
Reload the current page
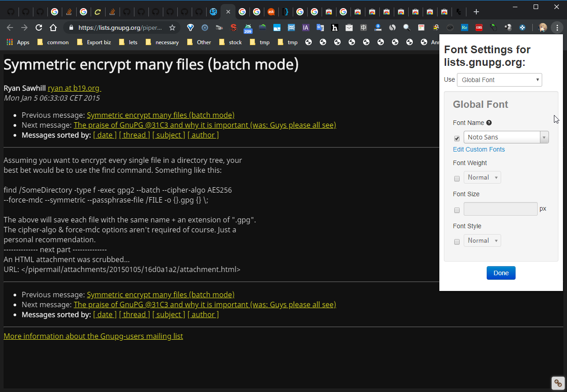39,28
